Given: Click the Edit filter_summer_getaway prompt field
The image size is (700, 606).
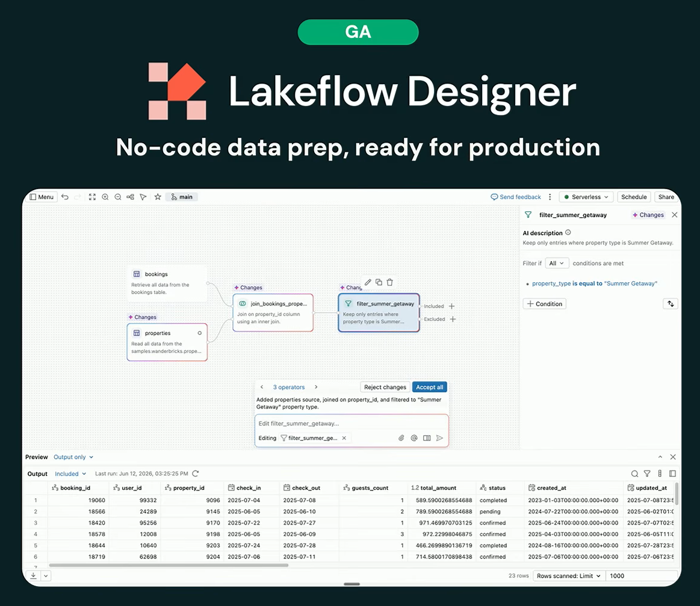Looking at the screenshot, I should point(352,424).
